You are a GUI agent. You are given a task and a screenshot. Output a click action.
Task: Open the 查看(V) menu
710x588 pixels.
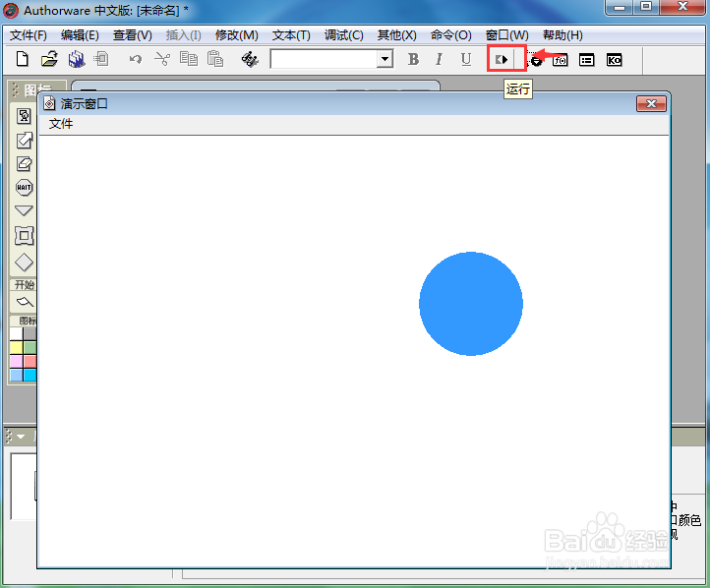(x=132, y=34)
